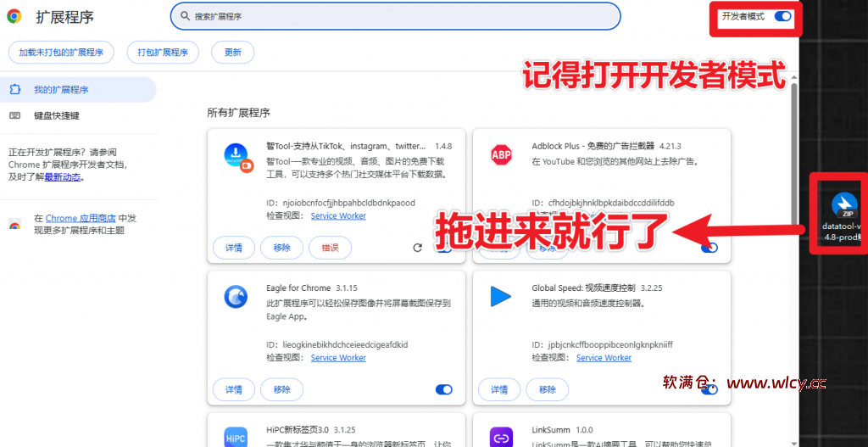
Task: Click the Adblock Plus ID cfhdojbkjhnklbpkdaibdccddilifddb
Action: [611, 203]
